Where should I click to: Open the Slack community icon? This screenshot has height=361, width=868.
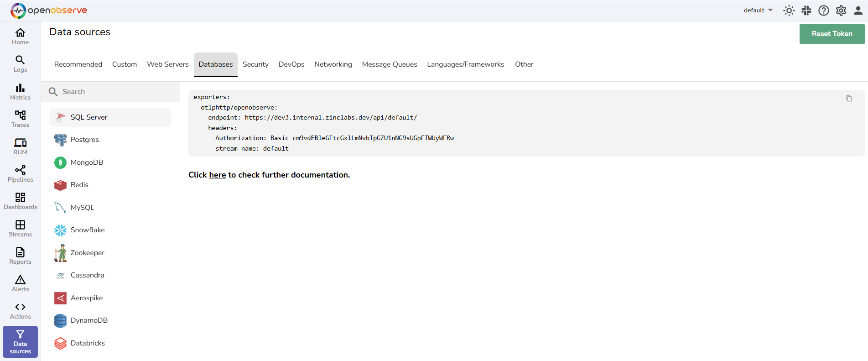tap(806, 10)
